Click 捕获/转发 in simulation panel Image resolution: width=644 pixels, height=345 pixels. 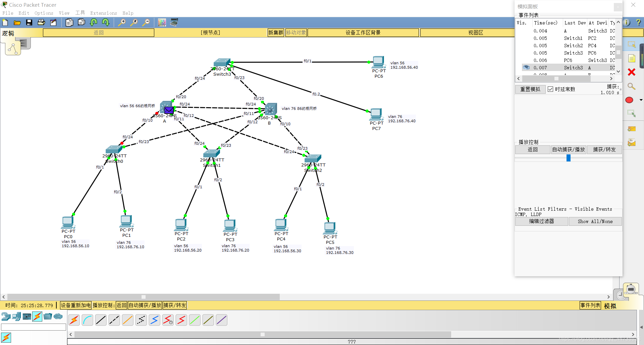click(604, 149)
